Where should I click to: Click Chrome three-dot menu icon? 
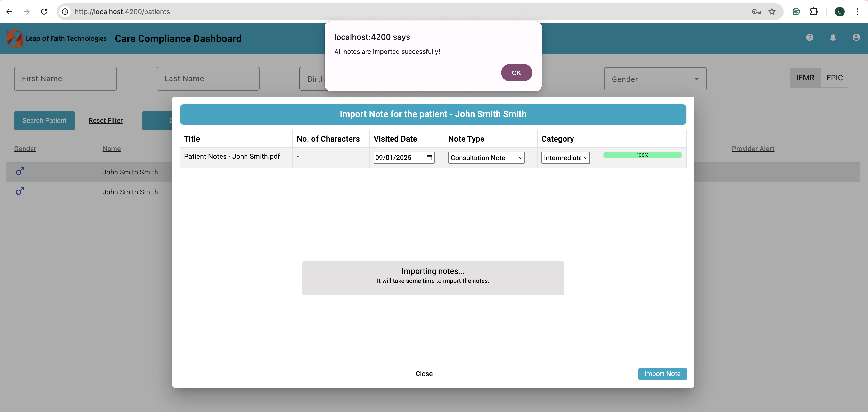coord(857,12)
